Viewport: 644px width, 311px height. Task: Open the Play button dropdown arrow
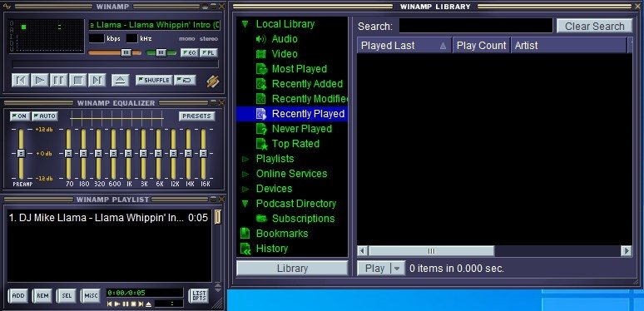point(397,269)
